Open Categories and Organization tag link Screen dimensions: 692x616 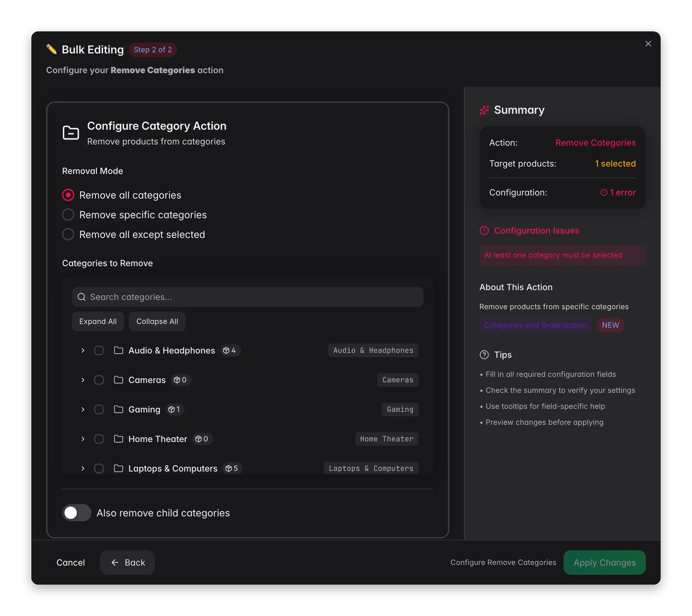pyautogui.click(x=535, y=325)
